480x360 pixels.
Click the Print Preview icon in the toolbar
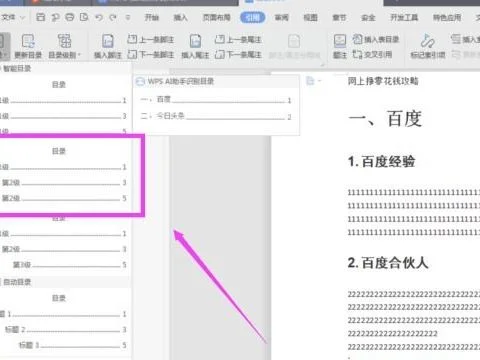(84, 17)
